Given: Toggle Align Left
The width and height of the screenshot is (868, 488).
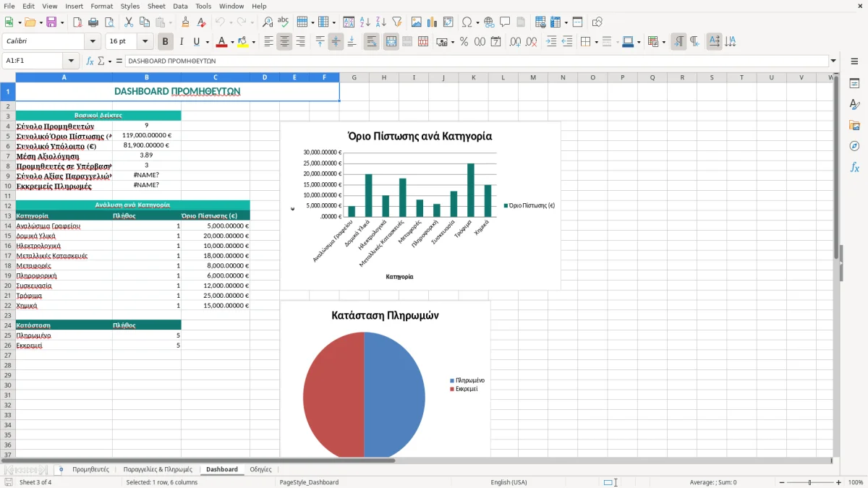Looking at the screenshot, I should click(x=268, y=42).
